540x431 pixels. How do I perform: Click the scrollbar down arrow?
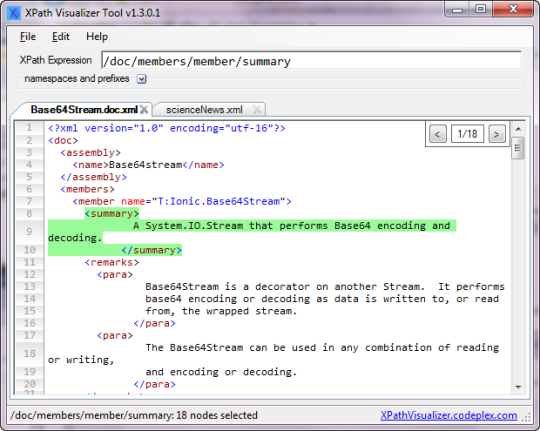coord(518,387)
